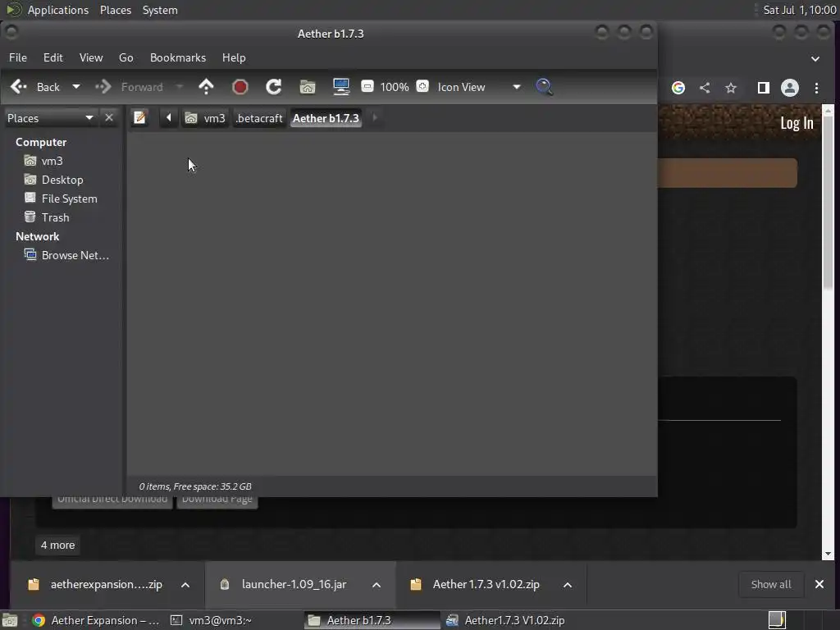Go up to the parent folder

tap(206, 87)
